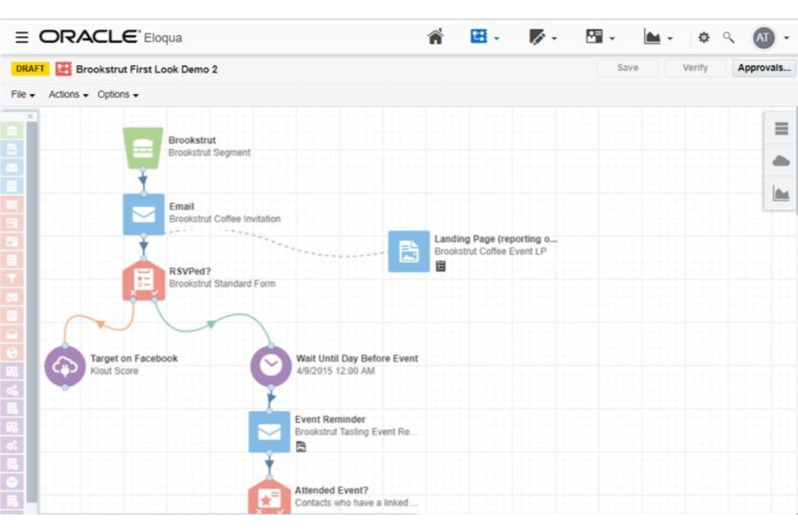Click the note icon under the Landing Page label
Screen dimensions: 798x532
point(441,266)
